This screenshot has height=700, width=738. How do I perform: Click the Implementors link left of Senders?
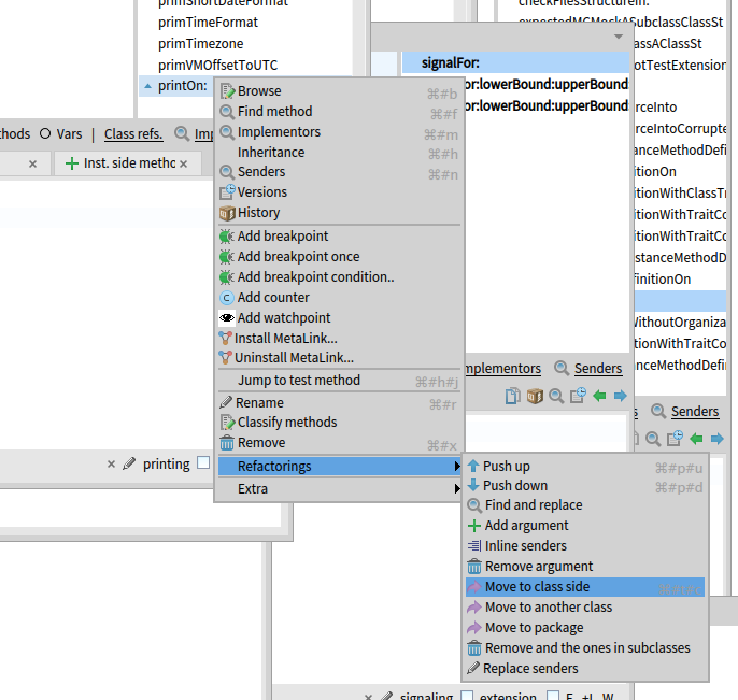coord(502,368)
